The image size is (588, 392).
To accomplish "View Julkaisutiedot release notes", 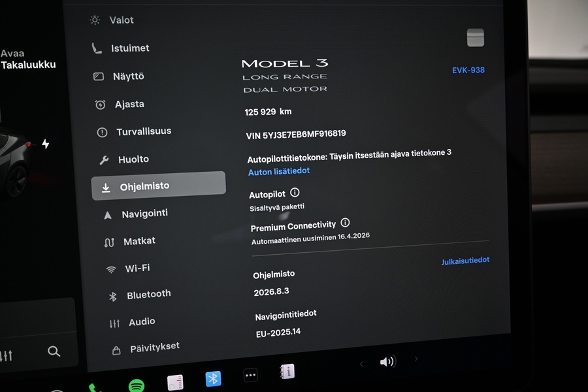I will (465, 259).
